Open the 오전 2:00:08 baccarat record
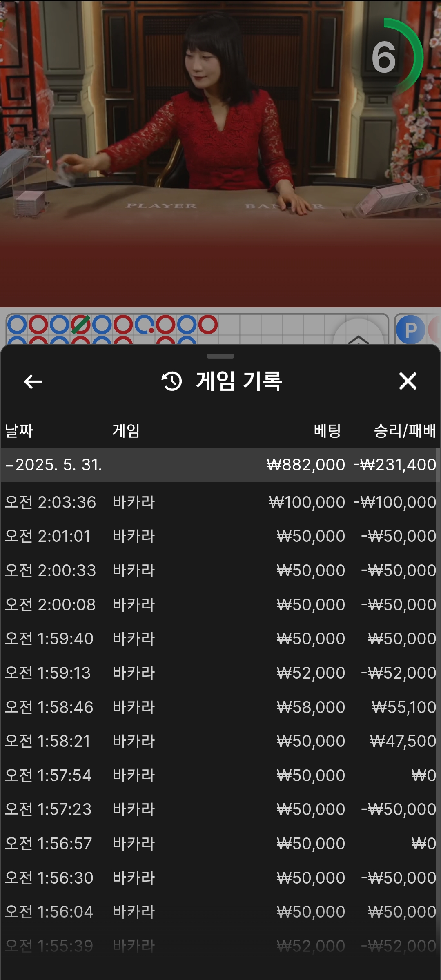The height and width of the screenshot is (980, 441). coord(220,605)
